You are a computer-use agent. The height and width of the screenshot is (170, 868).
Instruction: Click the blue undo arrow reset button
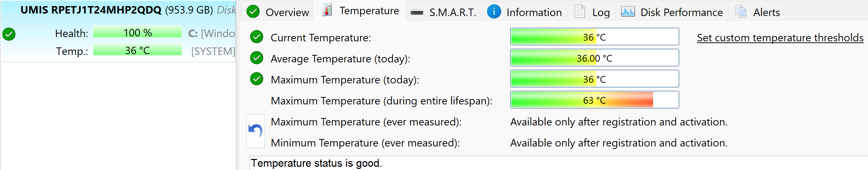(256, 131)
